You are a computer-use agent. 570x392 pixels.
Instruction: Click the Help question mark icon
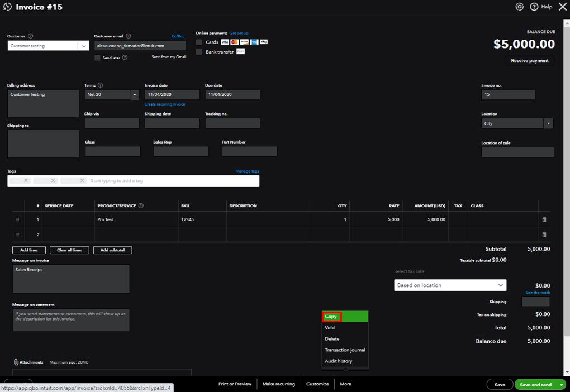534,7
